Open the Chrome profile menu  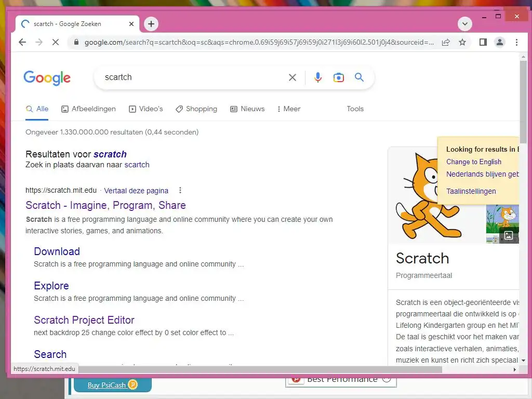500,42
